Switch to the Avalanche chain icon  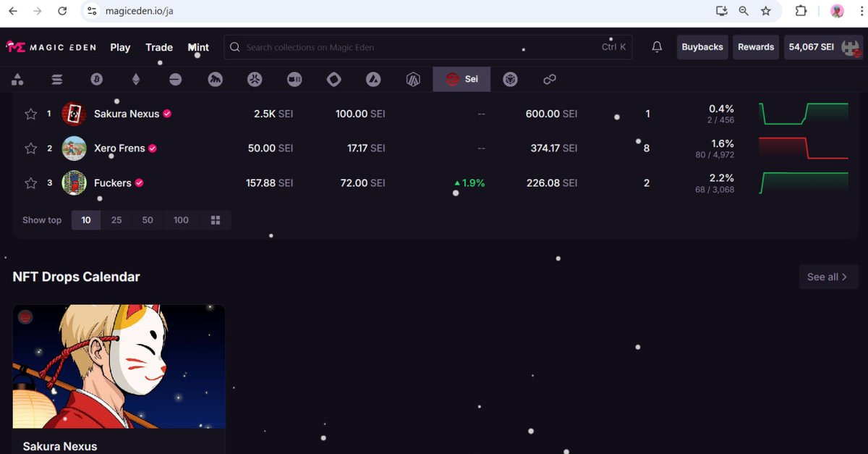click(373, 80)
